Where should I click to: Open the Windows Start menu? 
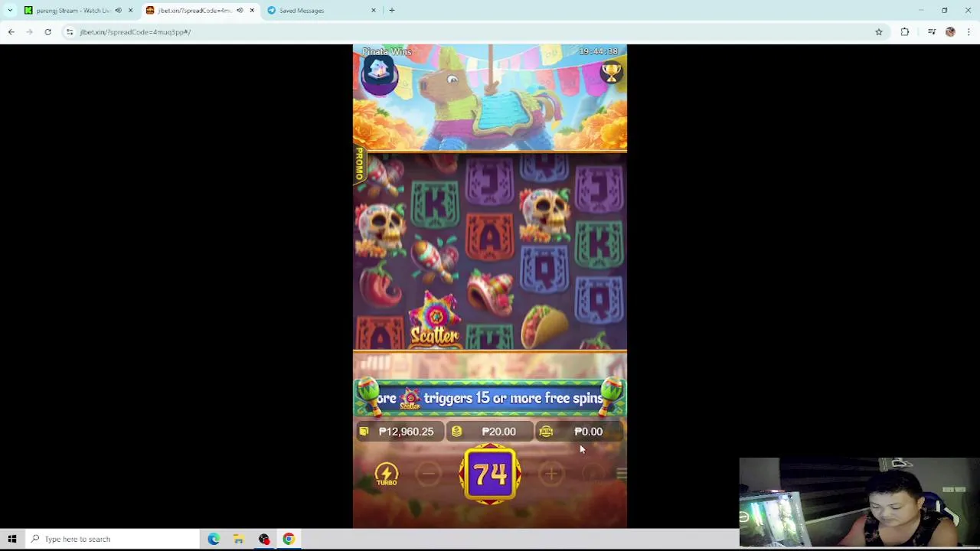12,539
